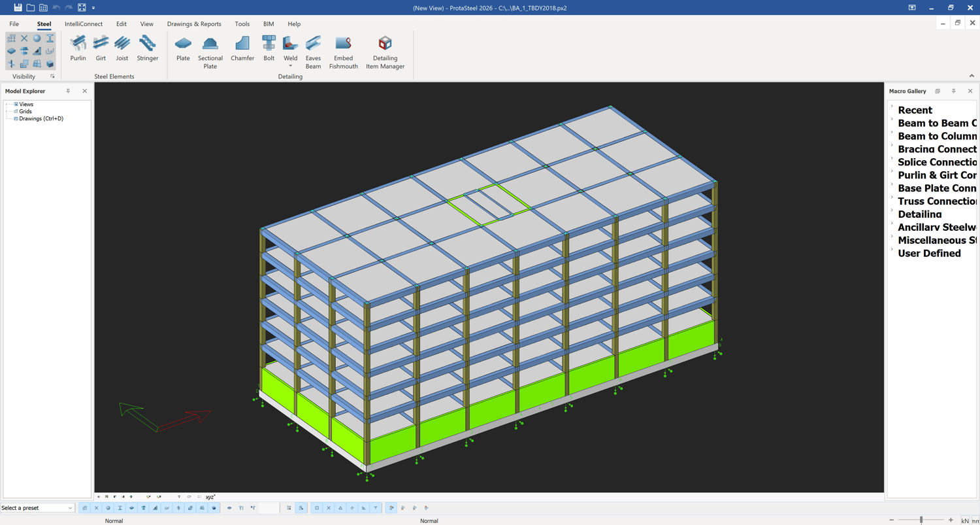Expand the Truss Connection macro category
This screenshot has height=525, width=980.
892,198
